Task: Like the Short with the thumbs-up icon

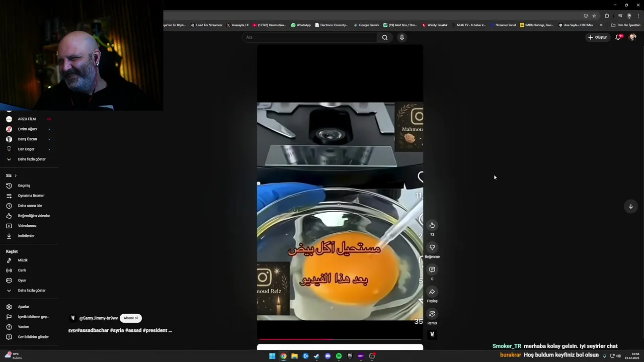Action: pos(432,225)
